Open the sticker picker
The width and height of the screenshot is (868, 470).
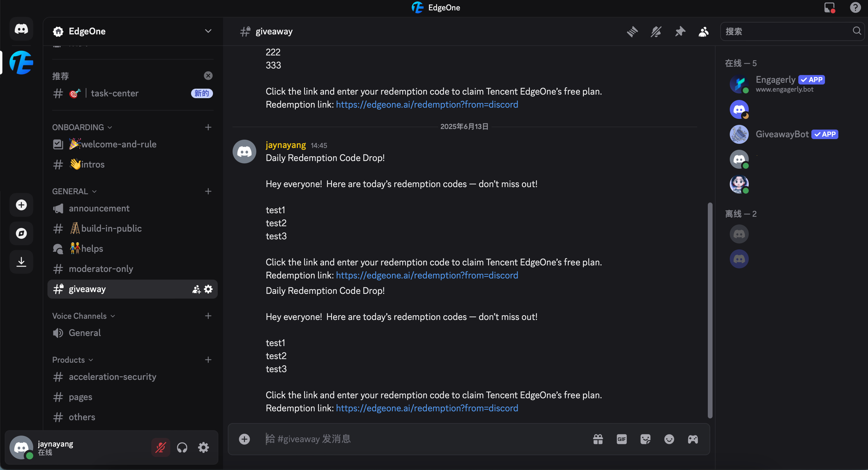click(x=645, y=439)
